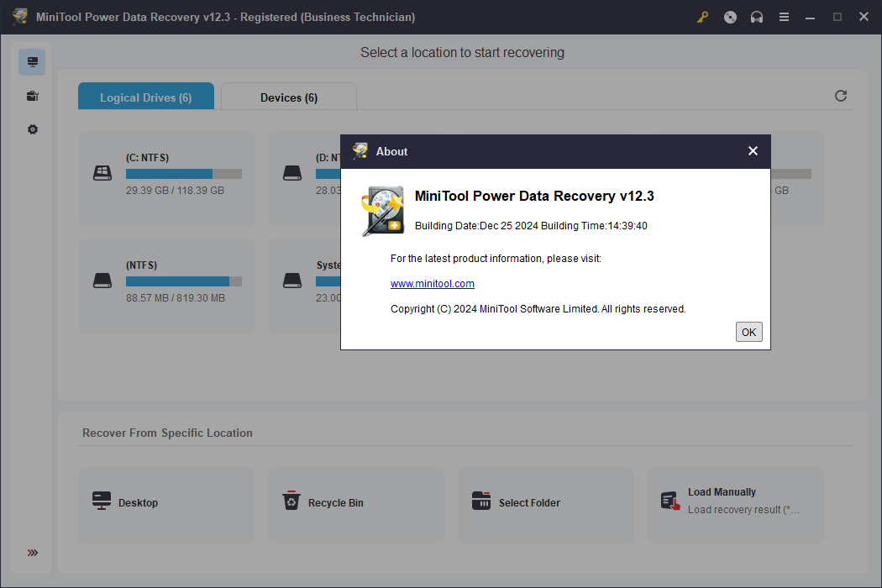This screenshot has width=882, height=588.
Task: Click the Recycle Bin trash icon
Action: click(291, 501)
